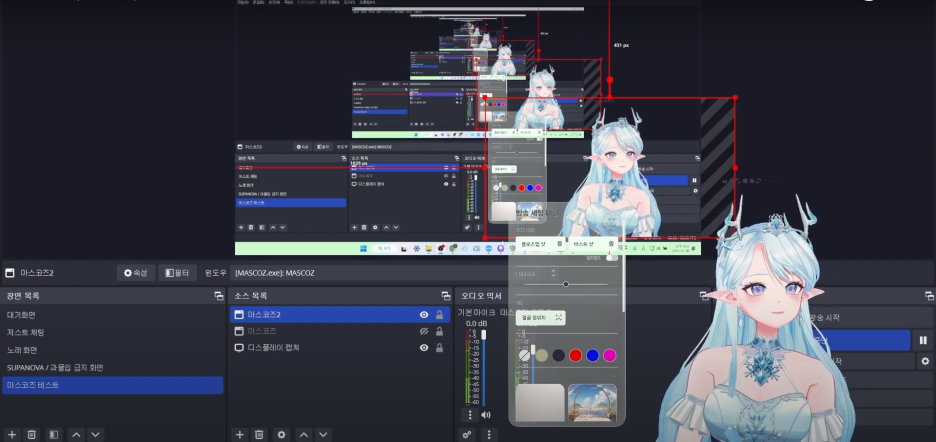Move the selected source up in the list
The height and width of the screenshot is (442, 936).
(303, 434)
